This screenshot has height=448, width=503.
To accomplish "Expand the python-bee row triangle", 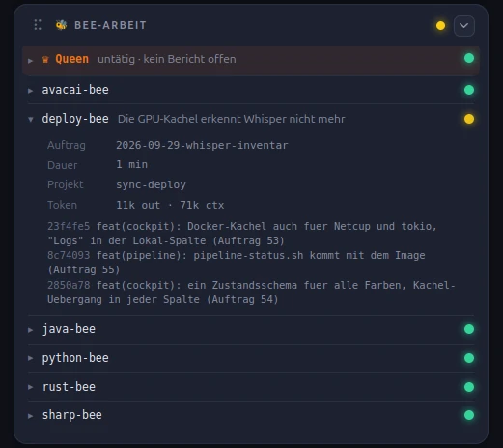I will pos(30,358).
